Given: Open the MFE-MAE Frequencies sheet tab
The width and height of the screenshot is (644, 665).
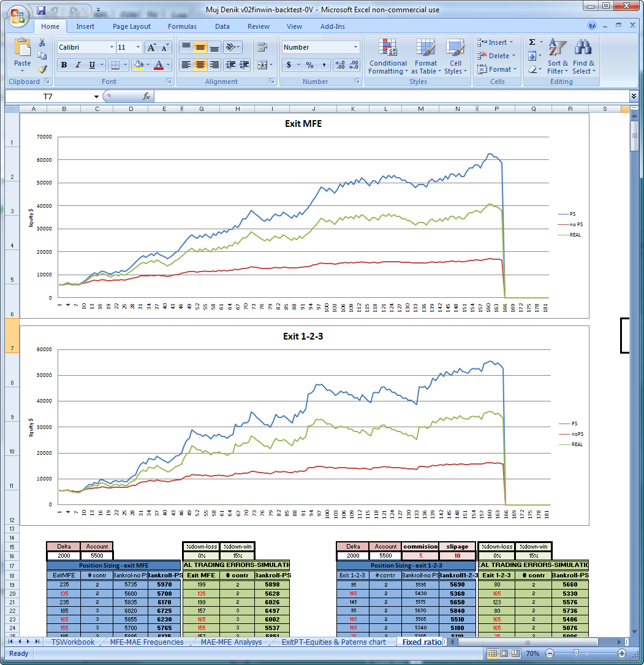Looking at the screenshot, I should point(146,642).
